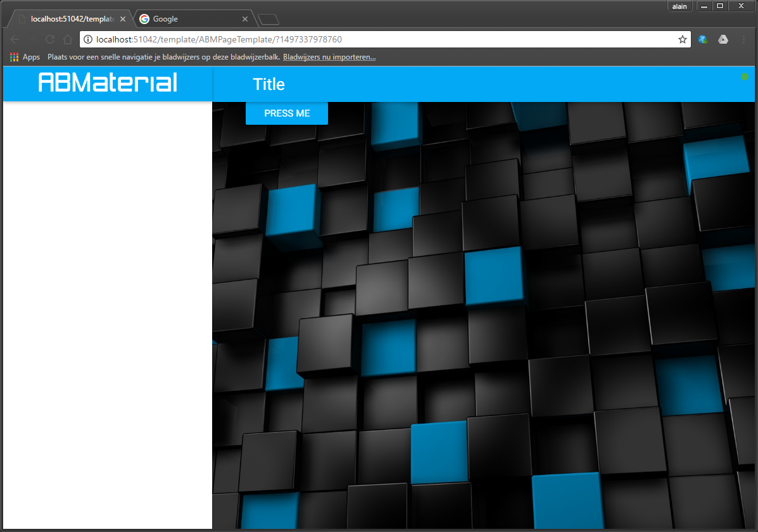Image resolution: width=758 pixels, height=532 pixels.
Task: Switch to the localhost:51042 tab
Action: click(72, 19)
